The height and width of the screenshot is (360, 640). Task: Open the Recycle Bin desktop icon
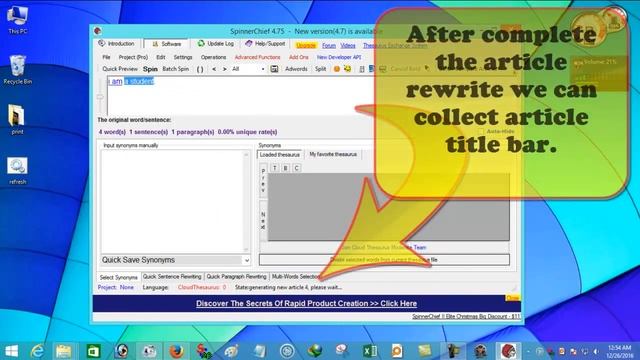coord(18,70)
